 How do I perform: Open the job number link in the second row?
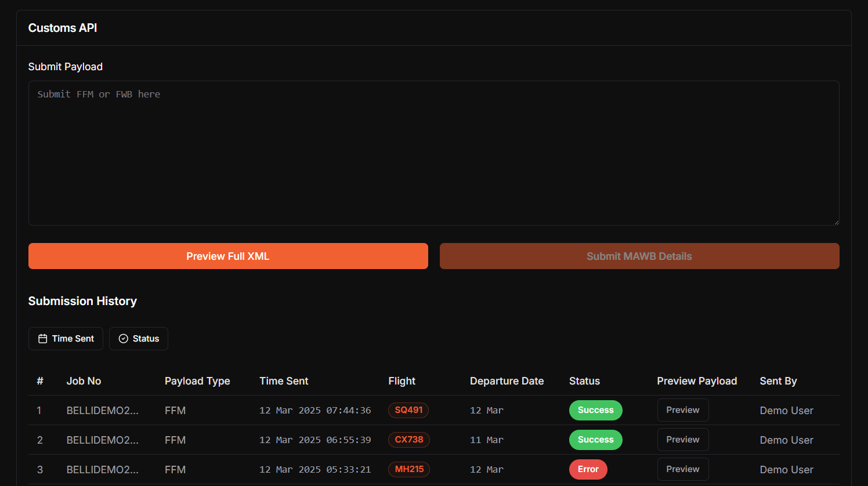tap(102, 440)
